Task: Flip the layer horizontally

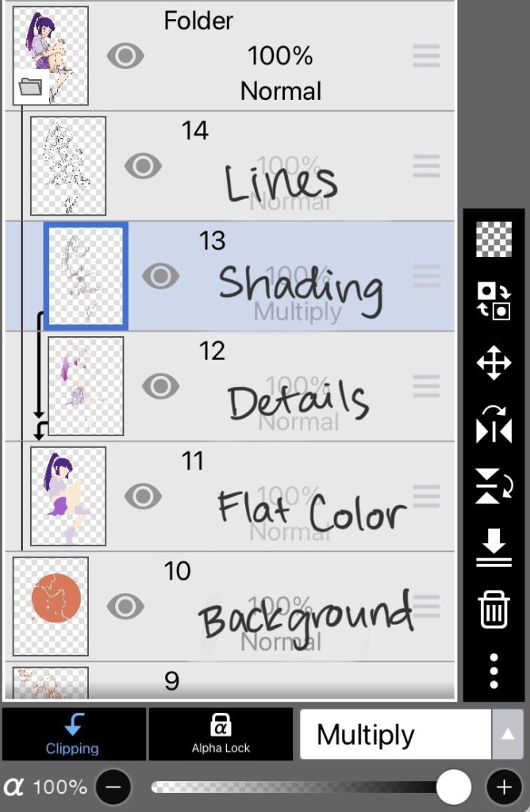Action: click(x=494, y=426)
